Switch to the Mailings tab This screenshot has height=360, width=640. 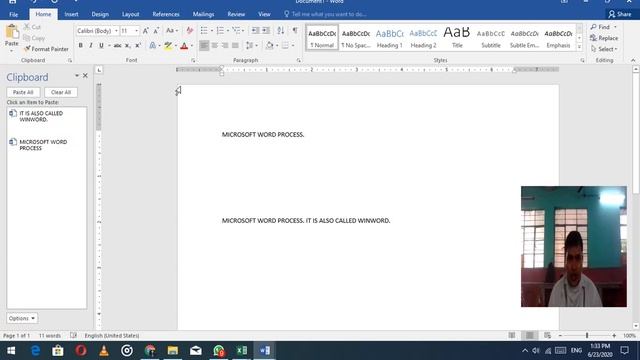point(203,14)
